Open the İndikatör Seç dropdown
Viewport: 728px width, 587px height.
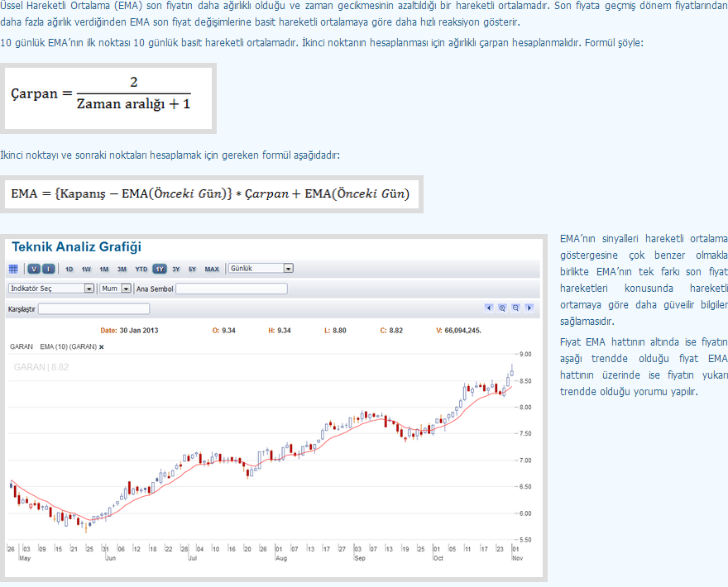pos(51,289)
